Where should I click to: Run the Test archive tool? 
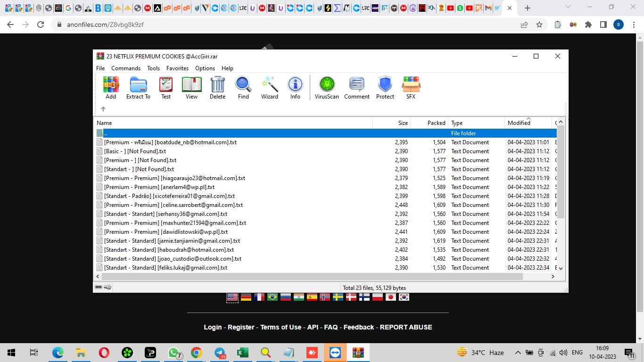click(x=166, y=88)
